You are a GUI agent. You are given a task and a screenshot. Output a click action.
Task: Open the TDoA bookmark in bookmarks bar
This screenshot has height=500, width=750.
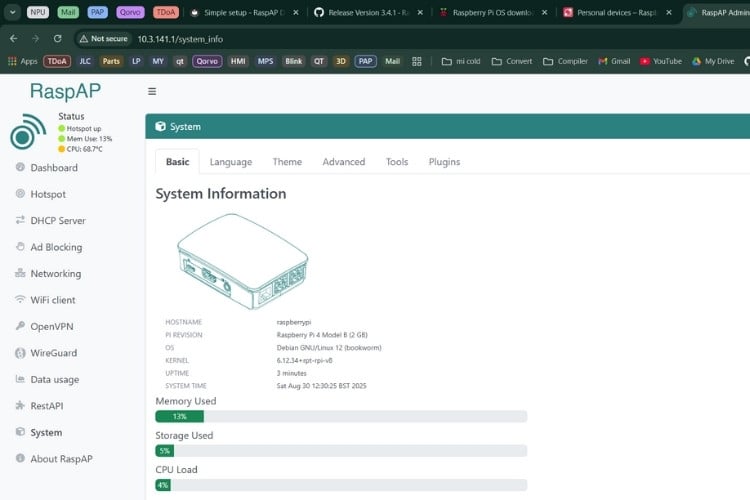(x=57, y=61)
